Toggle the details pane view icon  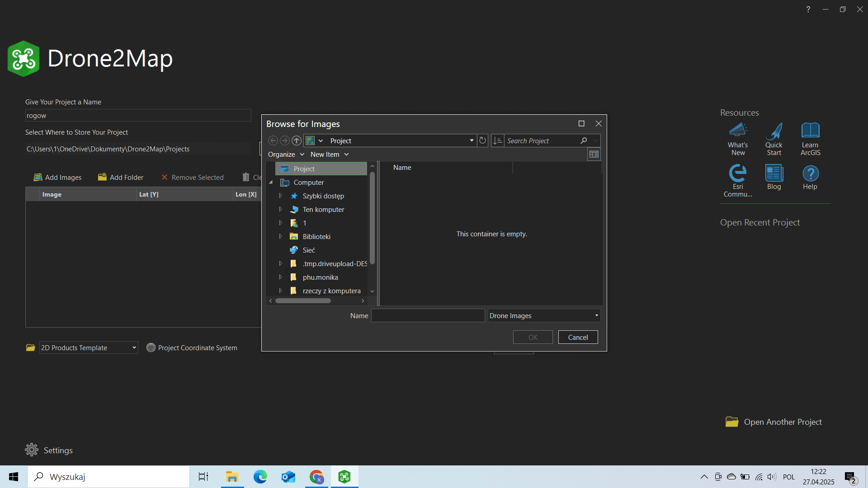click(x=594, y=154)
